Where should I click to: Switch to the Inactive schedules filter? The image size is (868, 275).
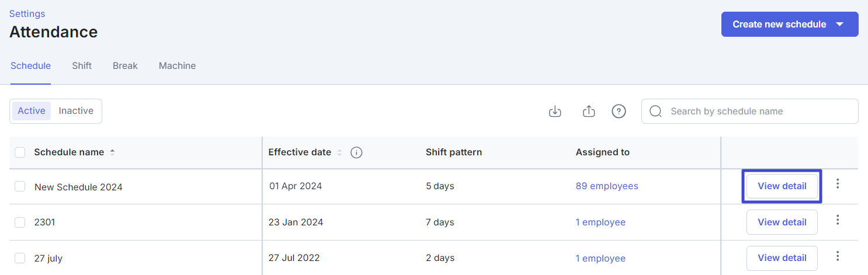tap(76, 111)
